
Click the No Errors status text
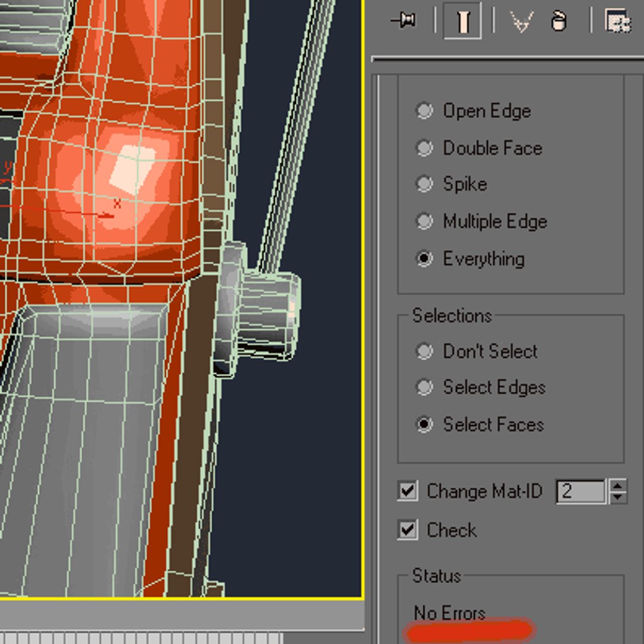pyautogui.click(x=450, y=613)
